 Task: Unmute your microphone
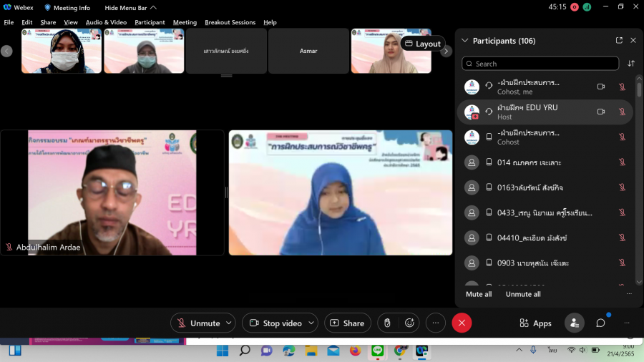(197, 323)
